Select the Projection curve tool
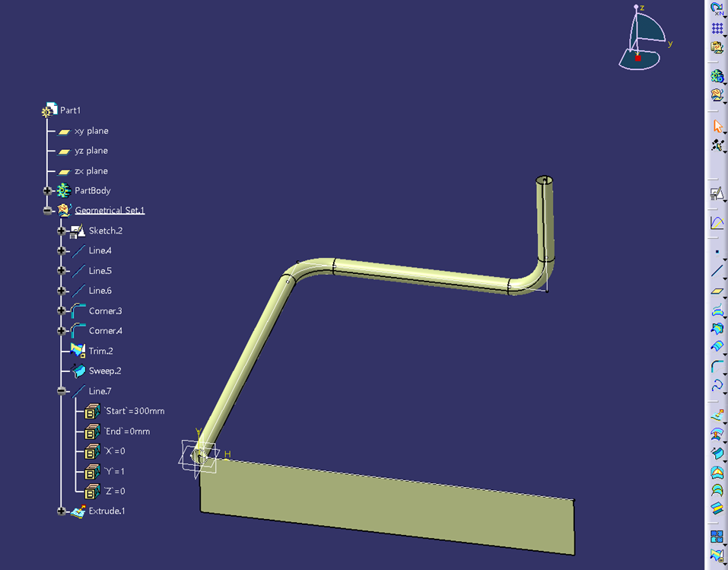Viewport: 728px width, 570px height. click(717, 310)
